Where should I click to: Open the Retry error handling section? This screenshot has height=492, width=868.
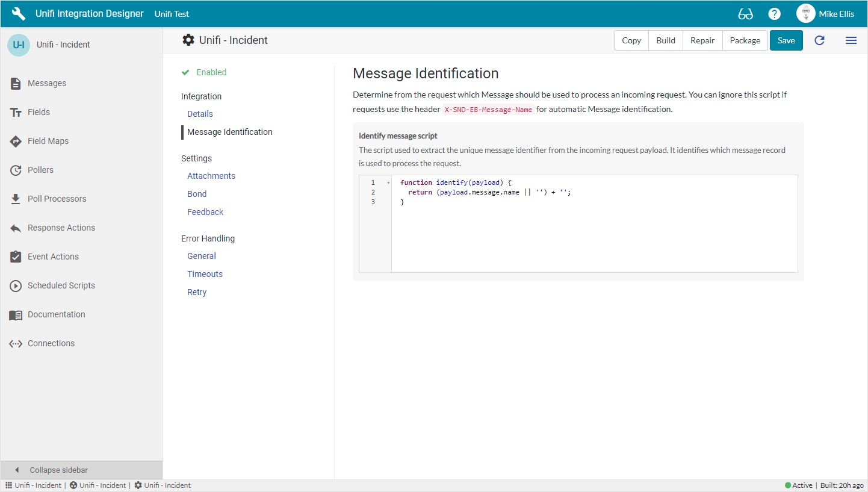[197, 292]
